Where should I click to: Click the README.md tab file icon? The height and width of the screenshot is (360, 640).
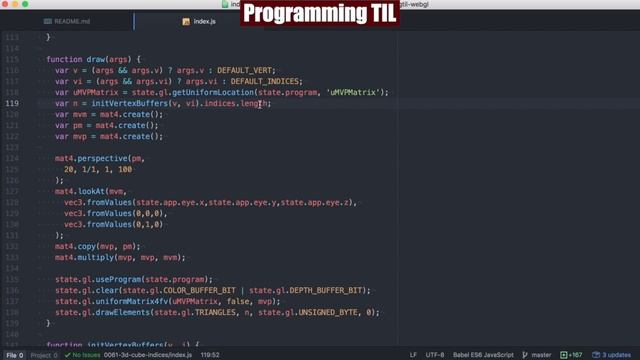48,21
